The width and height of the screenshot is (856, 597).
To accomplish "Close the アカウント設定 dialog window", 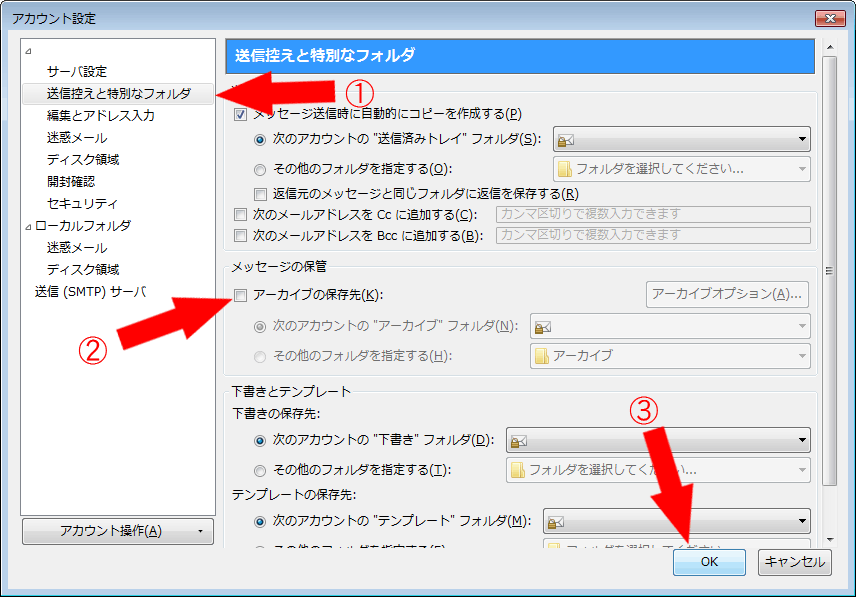I will 830,19.
